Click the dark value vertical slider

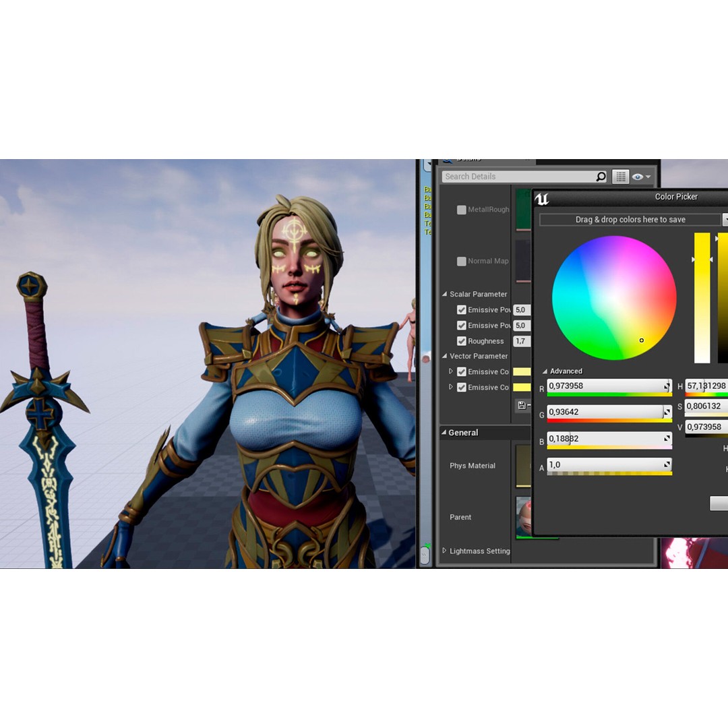tap(723, 298)
